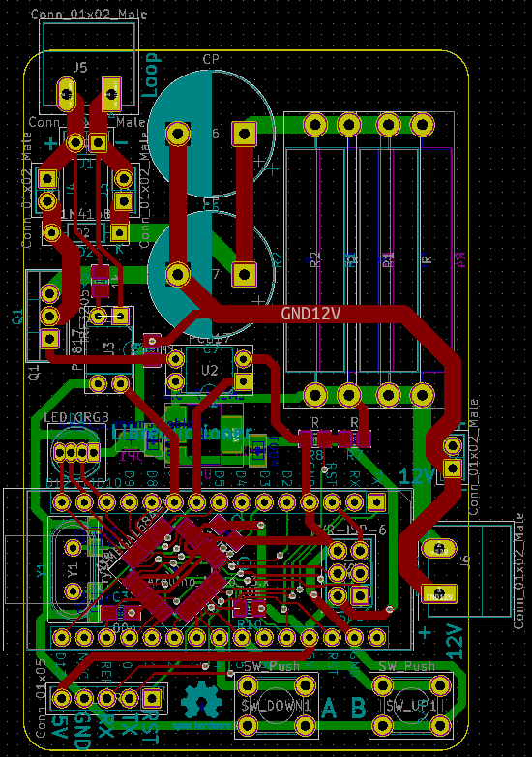Click J5's oval left pad
This screenshot has height=757, width=532.
tap(67, 95)
